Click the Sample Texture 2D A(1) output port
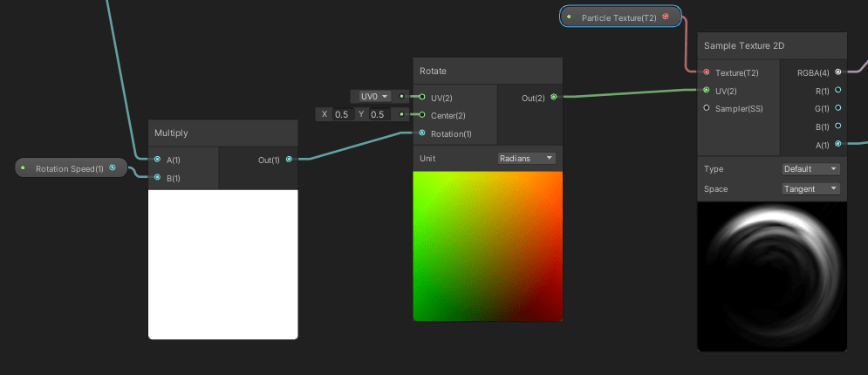Image resolution: width=868 pixels, height=375 pixels. click(x=838, y=144)
